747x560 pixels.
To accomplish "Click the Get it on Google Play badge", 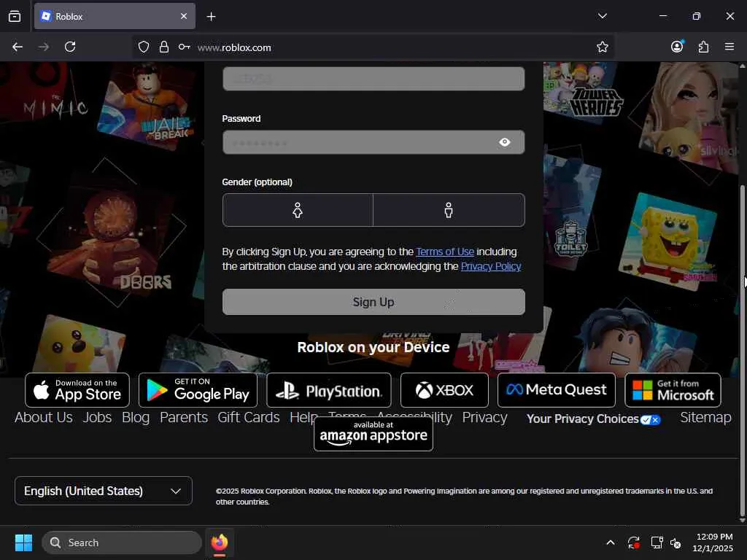I will pyautogui.click(x=198, y=390).
